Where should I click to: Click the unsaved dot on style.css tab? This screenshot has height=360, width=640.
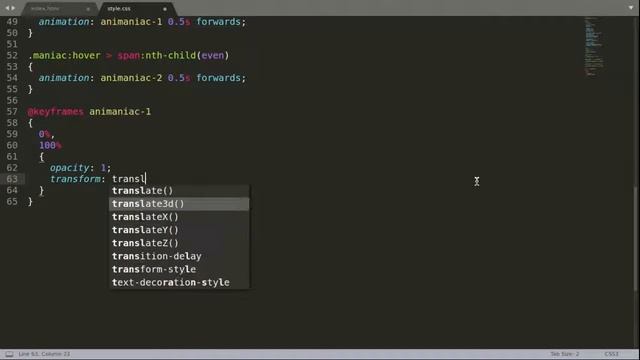pos(165,9)
